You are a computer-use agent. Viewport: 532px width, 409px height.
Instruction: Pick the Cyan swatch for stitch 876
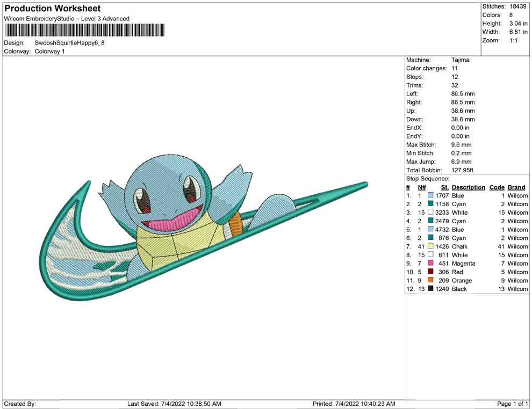[x=430, y=238]
